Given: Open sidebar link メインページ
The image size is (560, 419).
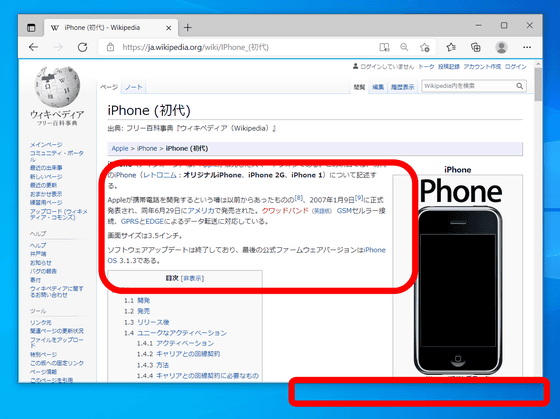Looking at the screenshot, I should point(46,145).
